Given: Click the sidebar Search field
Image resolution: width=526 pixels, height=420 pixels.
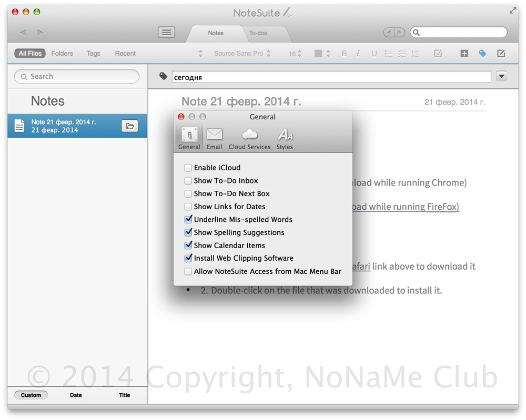Looking at the screenshot, I should point(77,77).
